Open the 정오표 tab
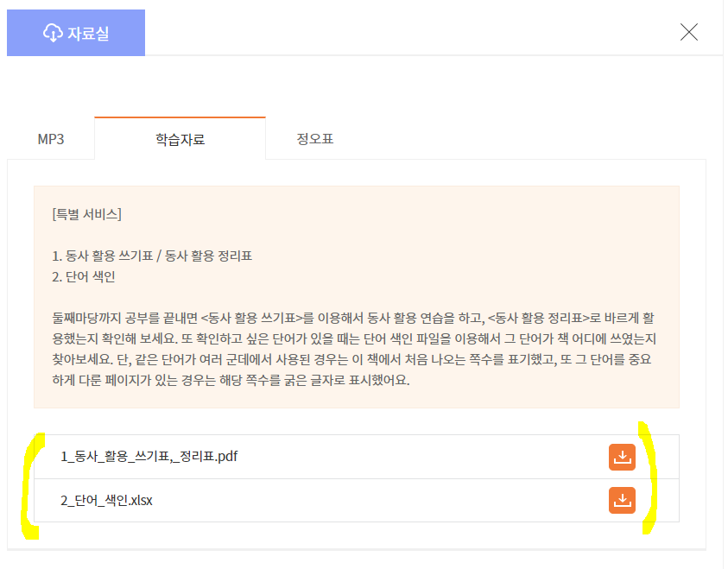Image resolution: width=728 pixels, height=569 pixels. tap(315, 139)
